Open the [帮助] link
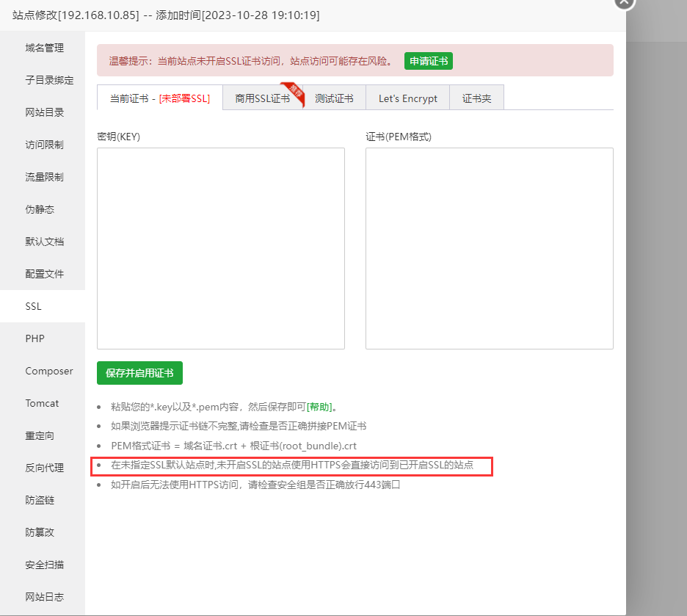The image size is (687, 616). point(319,407)
